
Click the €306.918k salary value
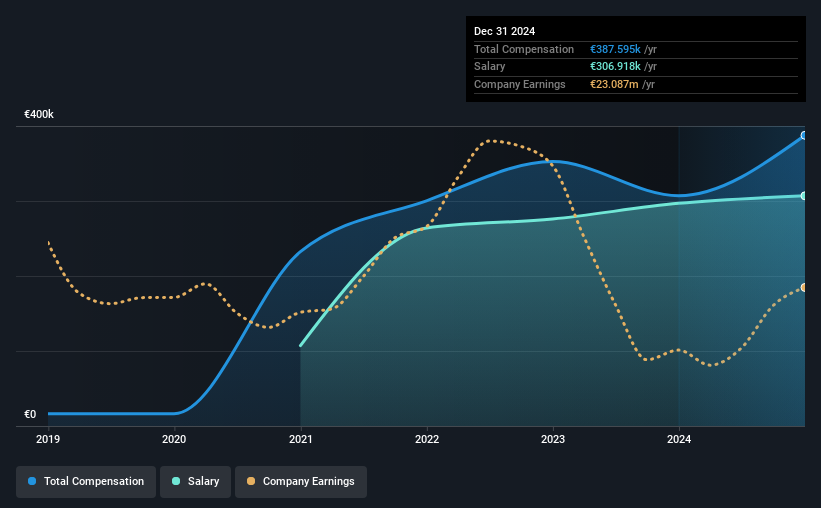coord(615,67)
